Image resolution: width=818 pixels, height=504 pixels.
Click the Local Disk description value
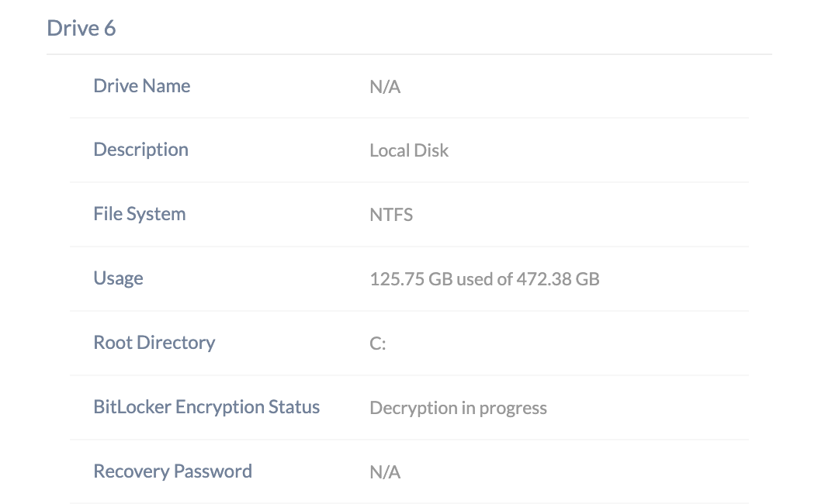click(409, 150)
